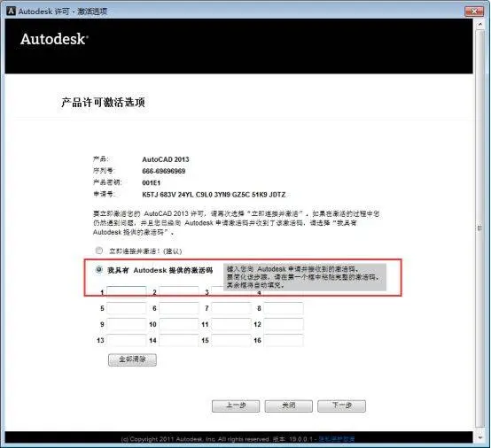Proceed with the '下一步' next button
The height and width of the screenshot is (448, 491).
341,406
